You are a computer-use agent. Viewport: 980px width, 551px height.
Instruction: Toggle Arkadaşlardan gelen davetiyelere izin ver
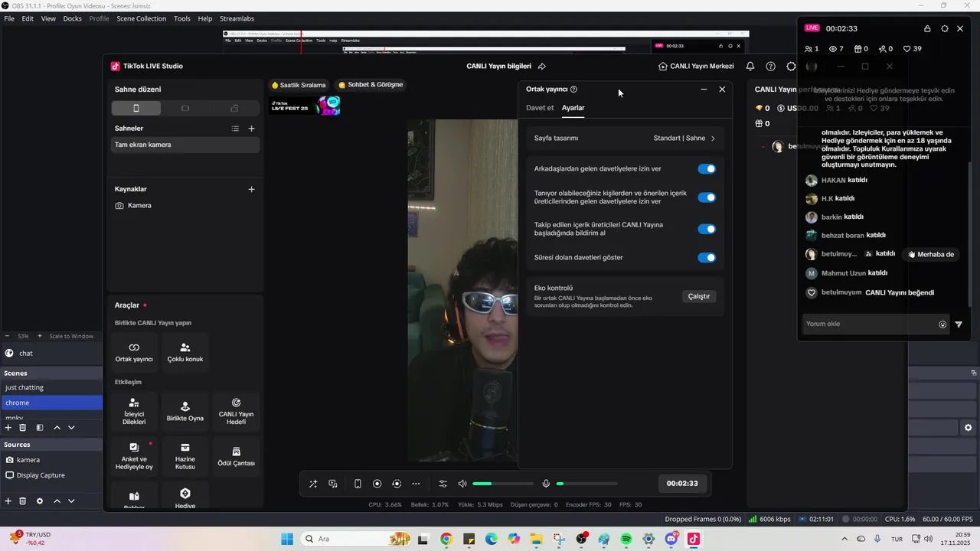tap(707, 169)
